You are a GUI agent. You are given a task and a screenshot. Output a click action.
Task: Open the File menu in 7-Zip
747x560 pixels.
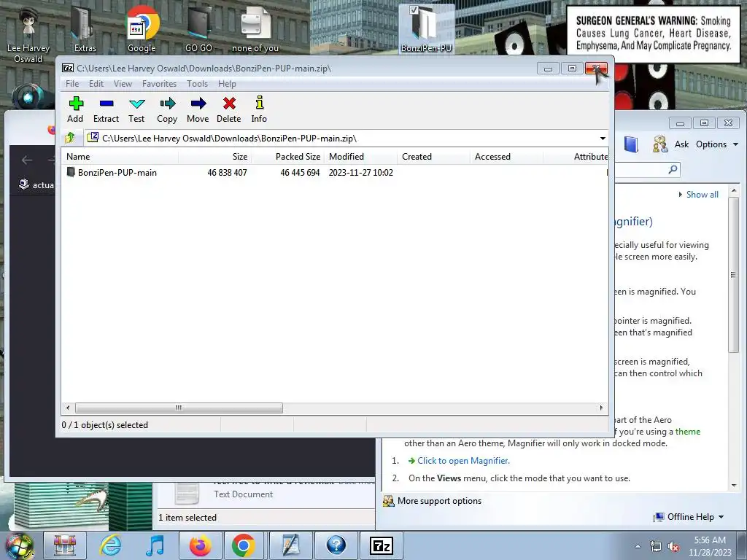(72, 84)
